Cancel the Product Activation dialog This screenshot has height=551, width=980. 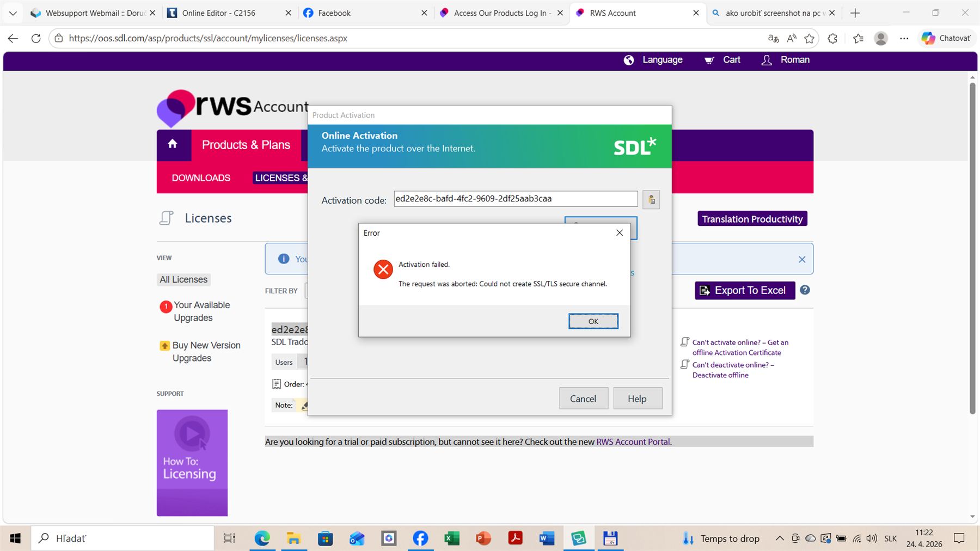click(x=583, y=398)
